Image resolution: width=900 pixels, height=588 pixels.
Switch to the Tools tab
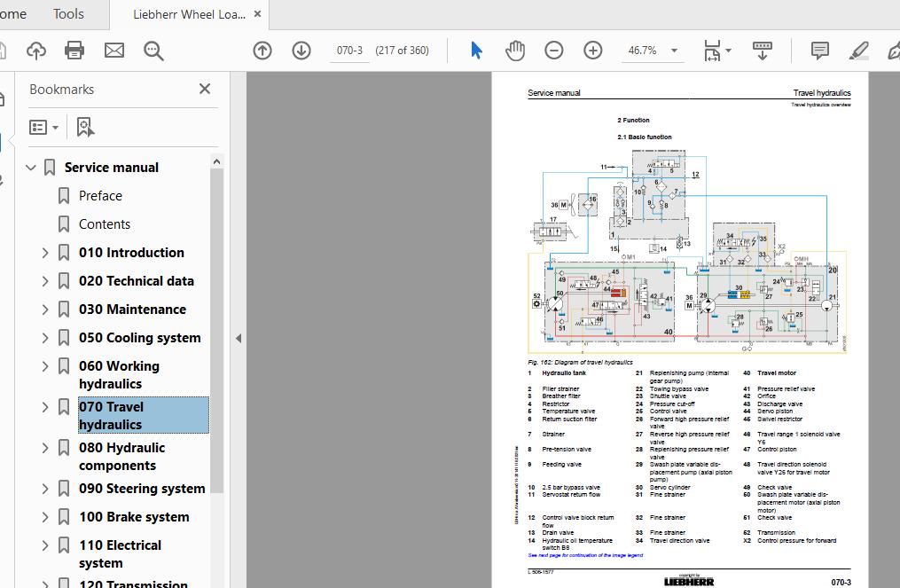click(68, 14)
